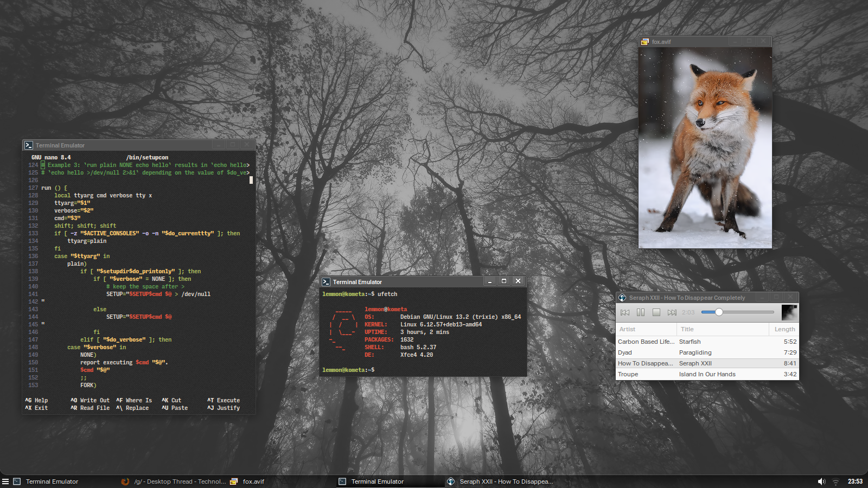The image size is (868, 488).
Task: Maximize the ufetch Terminal Emulator window
Action: pos(504,281)
